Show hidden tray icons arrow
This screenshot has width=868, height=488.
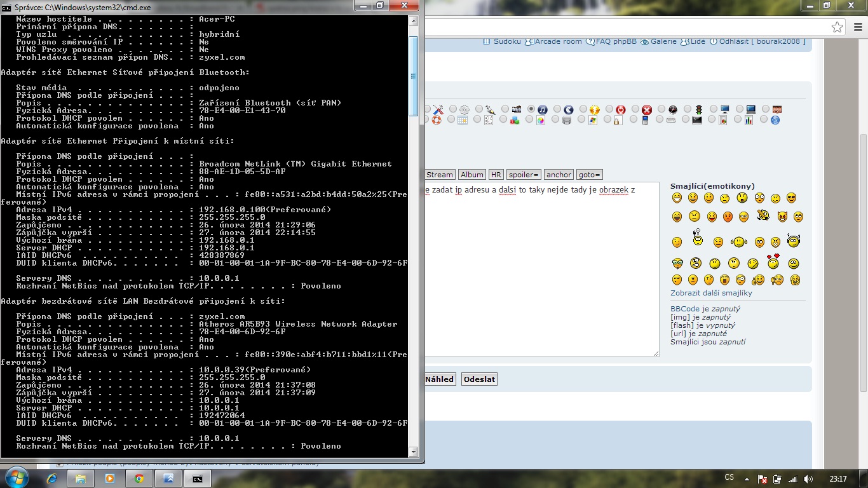[748, 479]
